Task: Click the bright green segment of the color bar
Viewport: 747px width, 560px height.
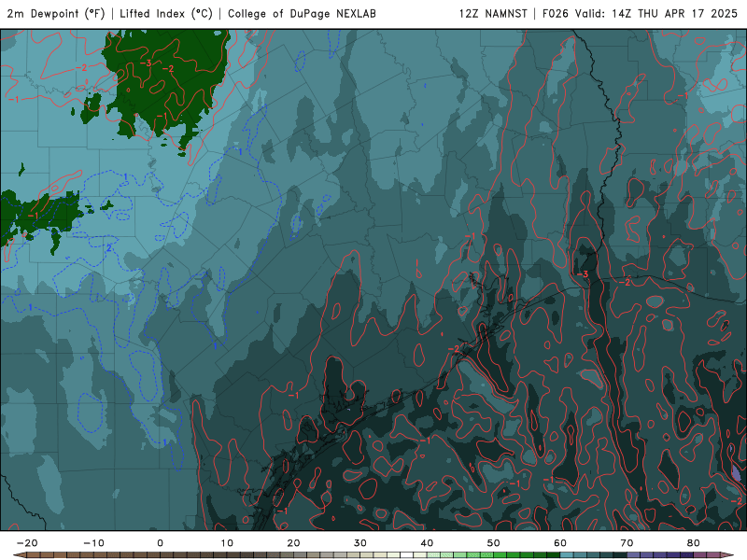Action: pyautogui.click(x=500, y=555)
